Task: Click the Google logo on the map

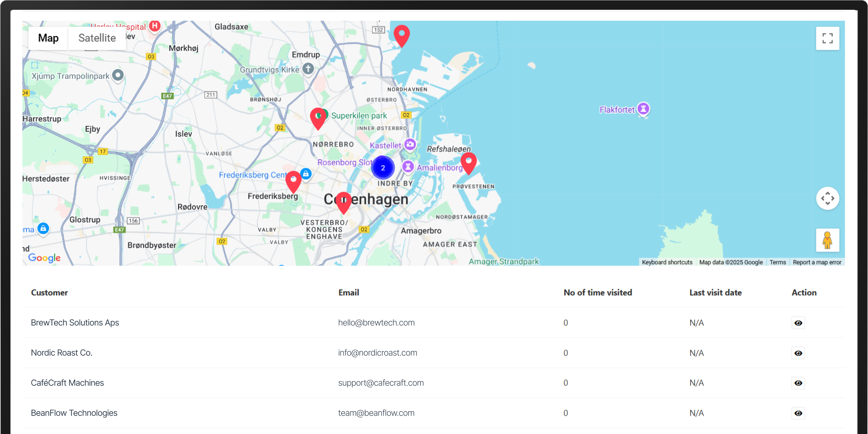Action: click(x=44, y=258)
